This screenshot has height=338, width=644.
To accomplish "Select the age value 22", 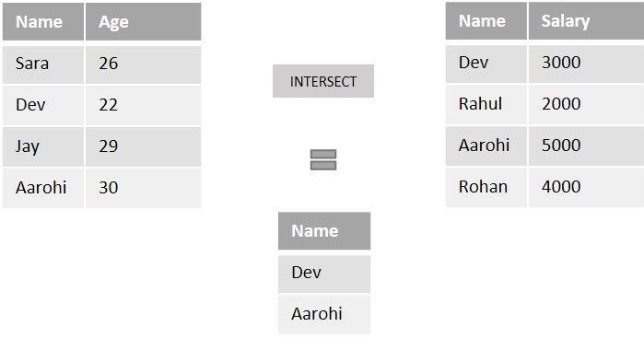I will coord(144,106).
